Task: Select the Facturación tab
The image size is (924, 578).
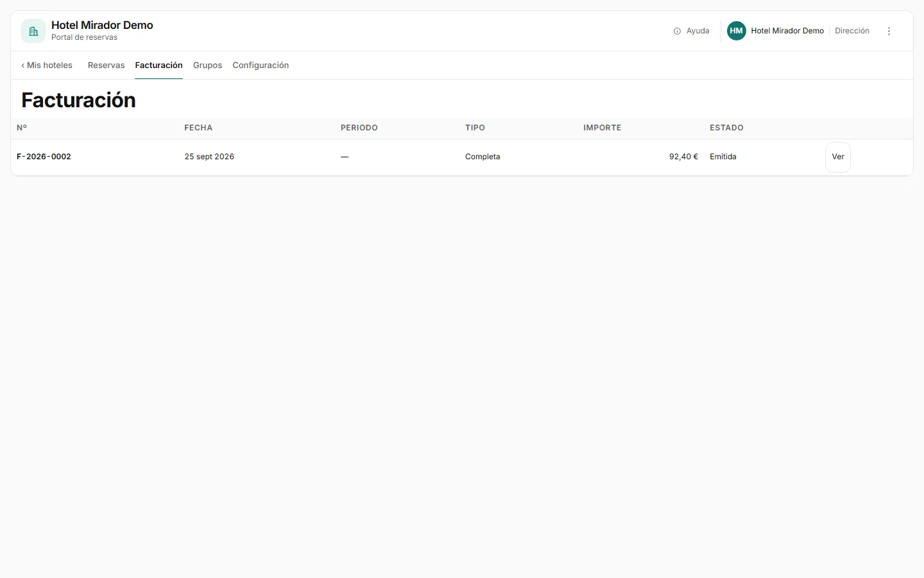Action: coord(158,66)
